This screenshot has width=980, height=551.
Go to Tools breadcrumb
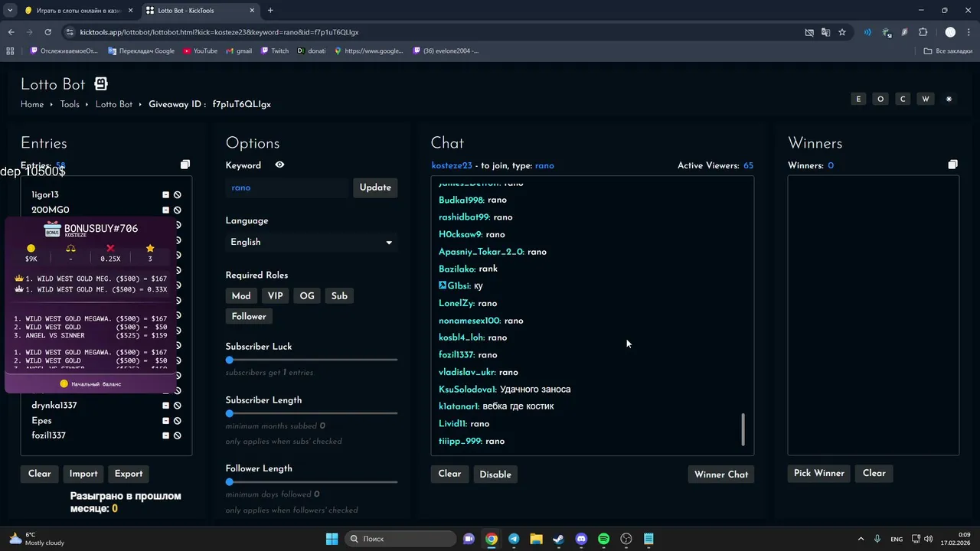(x=70, y=105)
